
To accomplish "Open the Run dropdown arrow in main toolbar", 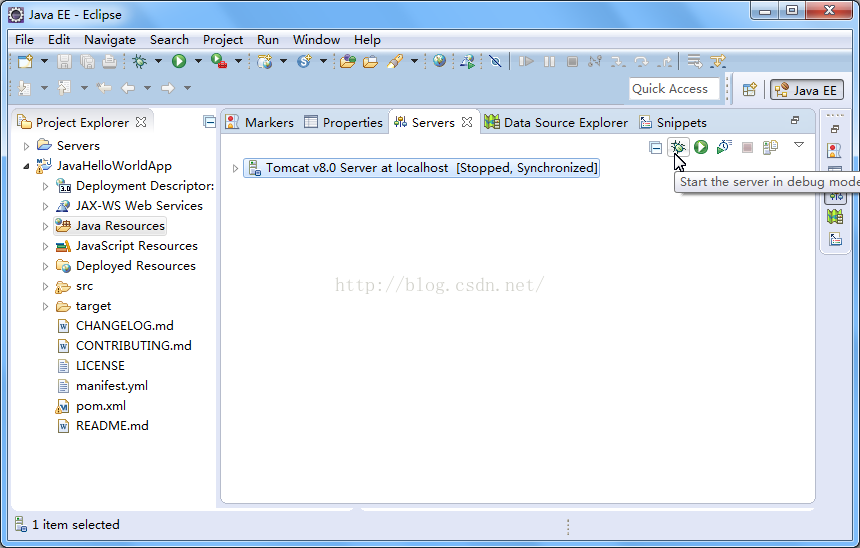I will point(198,61).
